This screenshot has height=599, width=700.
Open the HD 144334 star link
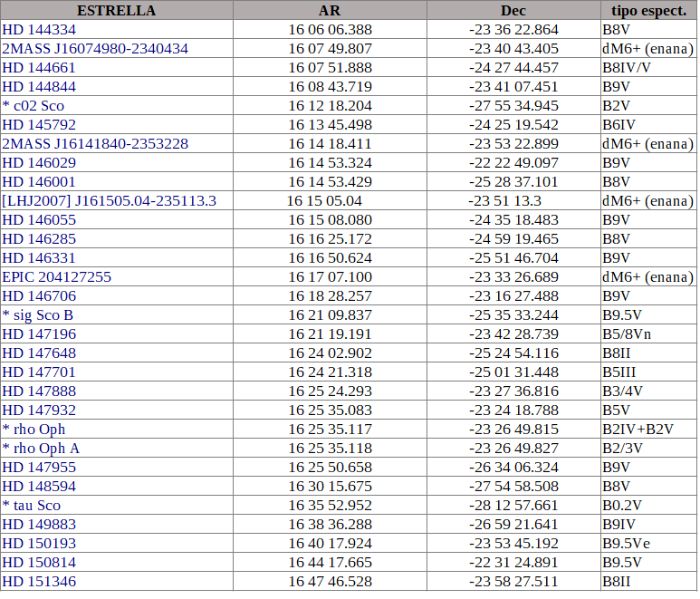coord(39,29)
